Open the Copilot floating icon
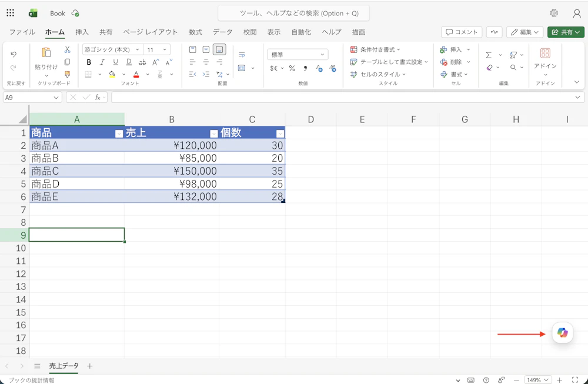 (x=562, y=332)
